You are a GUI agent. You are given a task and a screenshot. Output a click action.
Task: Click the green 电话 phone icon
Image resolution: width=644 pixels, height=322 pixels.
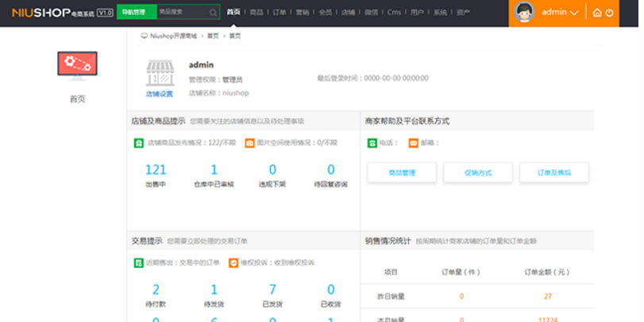click(372, 143)
